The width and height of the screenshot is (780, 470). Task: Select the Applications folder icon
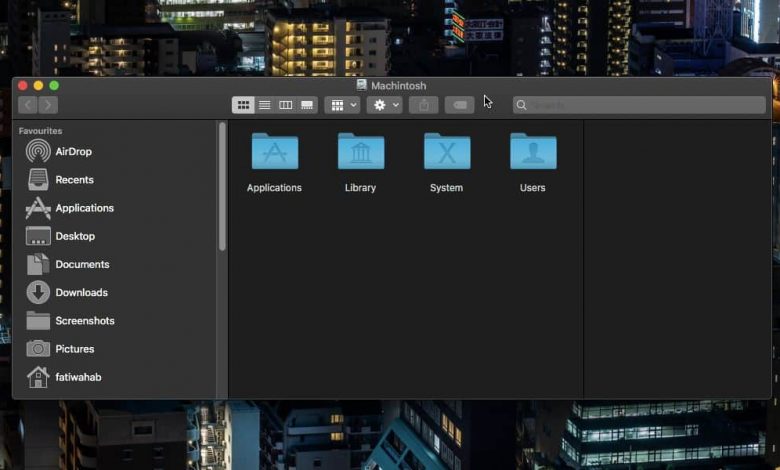click(x=275, y=151)
